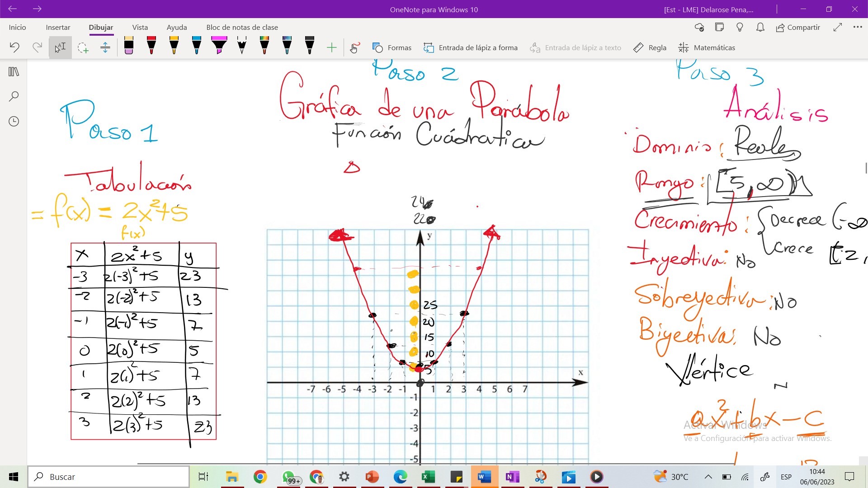Add a new pen with plus icon
Screen dimensions: 868x488
(331, 47)
